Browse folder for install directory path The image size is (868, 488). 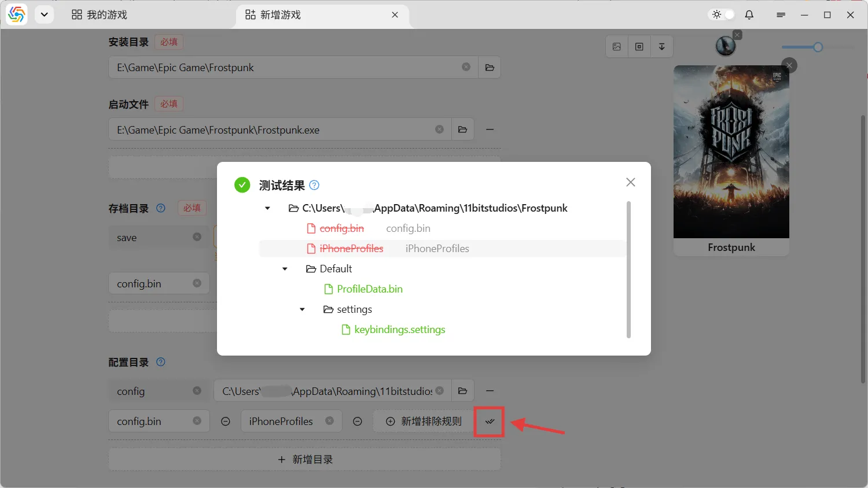(490, 68)
